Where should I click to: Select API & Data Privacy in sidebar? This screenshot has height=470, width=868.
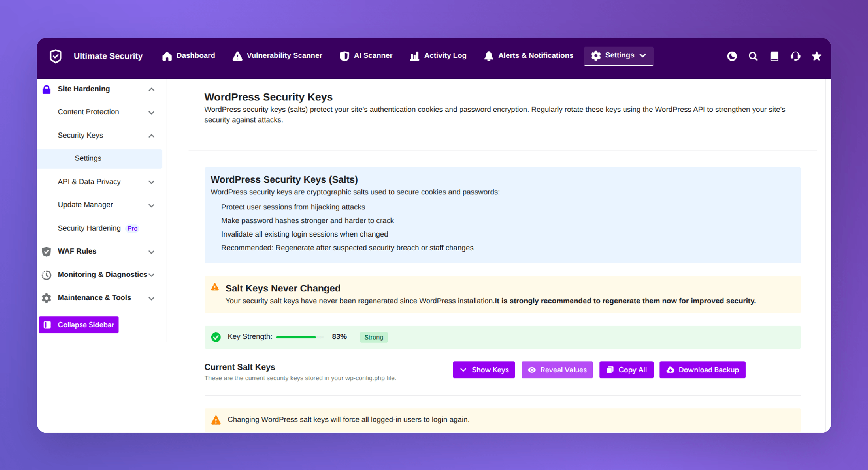pyautogui.click(x=89, y=182)
